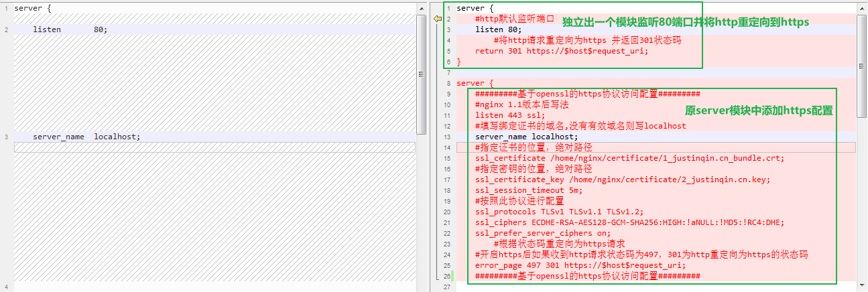This screenshot has height=292, width=868.
Task: Select the '#将http请求重定向为https' comment line
Action: pyautogui.click(x=587, y=40)
